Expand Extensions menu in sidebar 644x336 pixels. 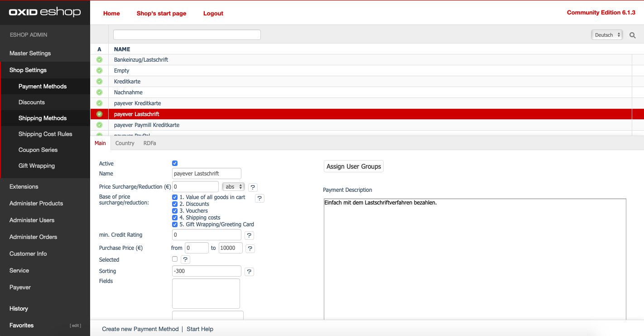point(24,186)
